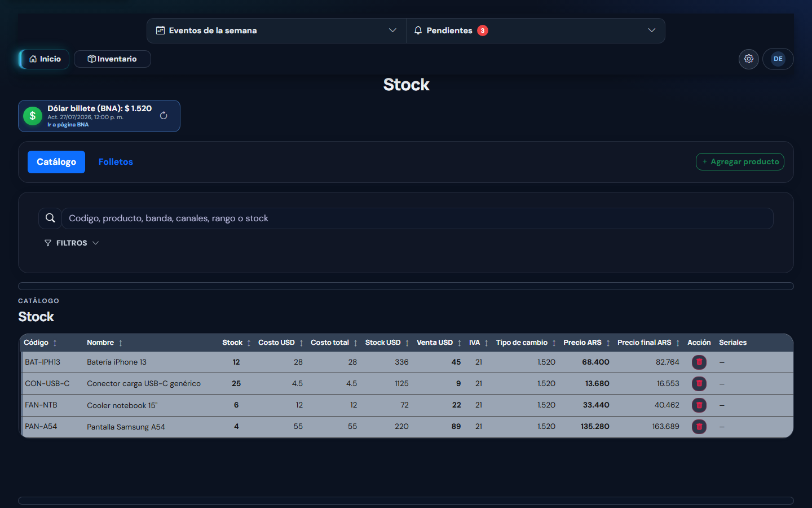The image size is (812, 508).
Task: Select Conector carga USB-C genérico cell
Action: point(144,383)
